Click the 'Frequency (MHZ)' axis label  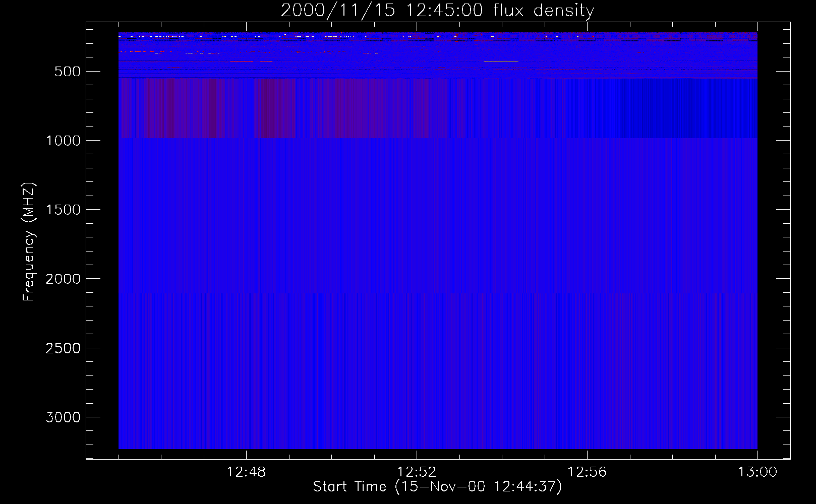29,241
